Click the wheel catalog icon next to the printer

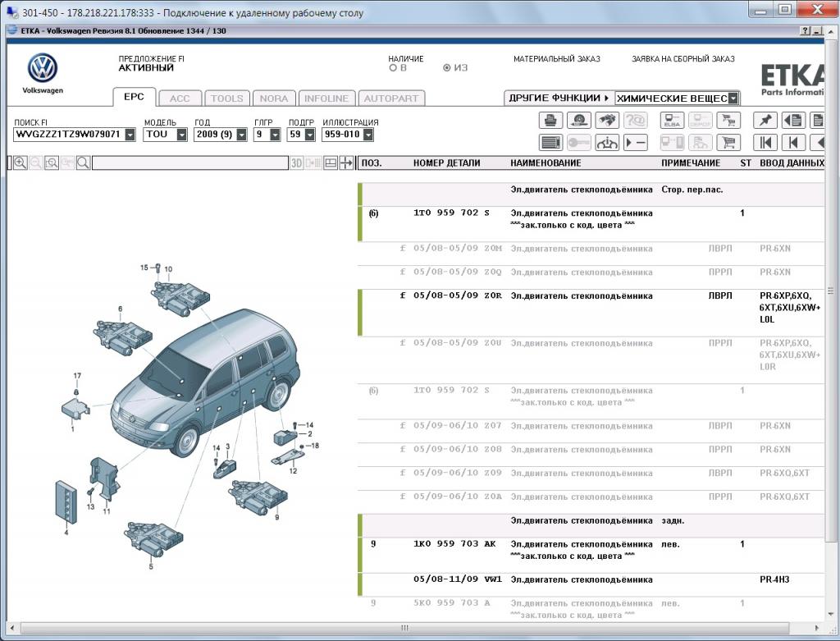[x=578, y=120]
